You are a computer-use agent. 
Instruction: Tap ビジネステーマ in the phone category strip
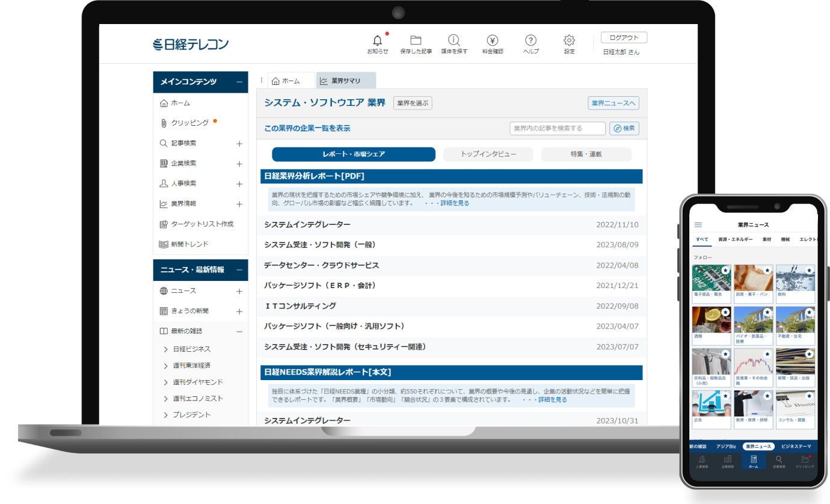(x=796, y=446)
